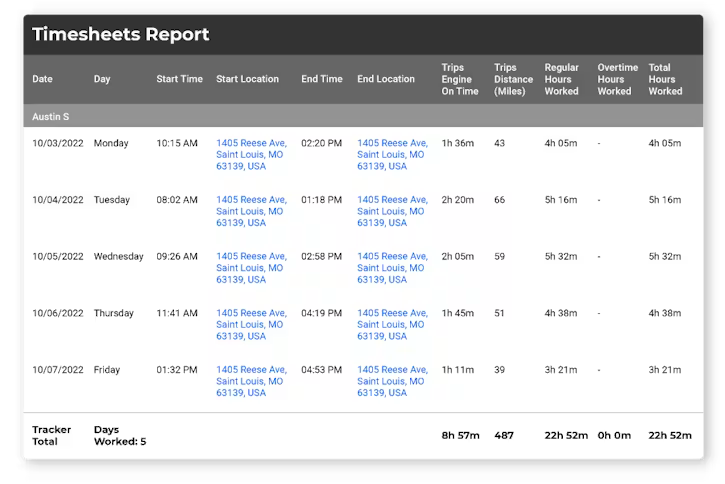This screenshot has height=484, width=725.
Task: Click the Trips Engine On Time header
Action: pyautogui.click(x=460, y=79)
